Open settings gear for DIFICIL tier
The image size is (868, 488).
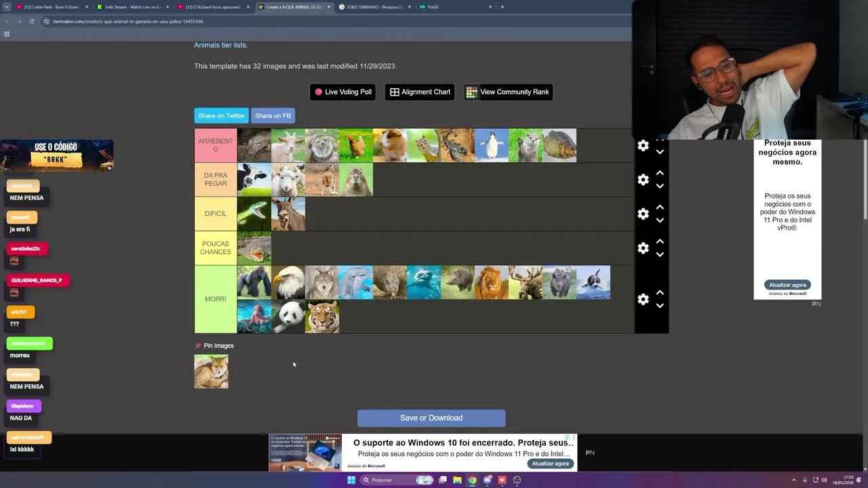[x=643, y=213]
